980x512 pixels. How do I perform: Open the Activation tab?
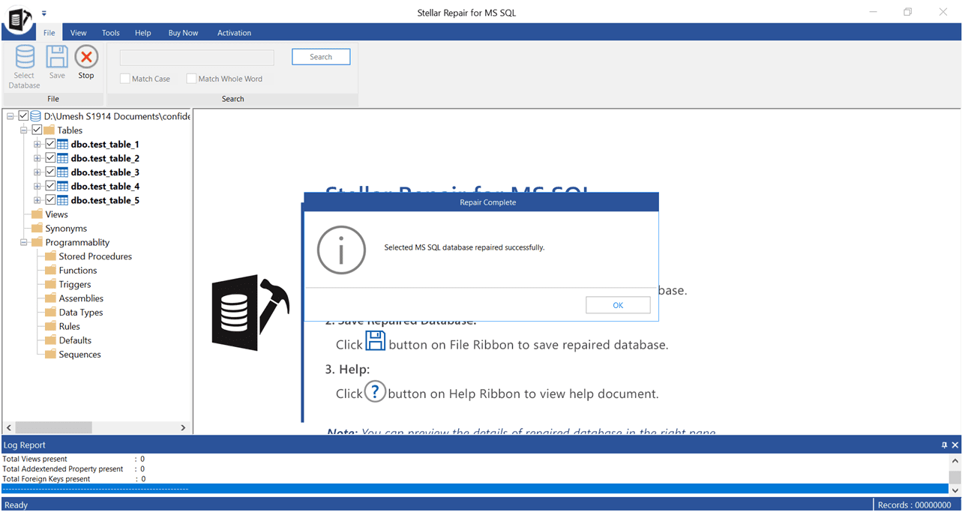pos(234,33)
